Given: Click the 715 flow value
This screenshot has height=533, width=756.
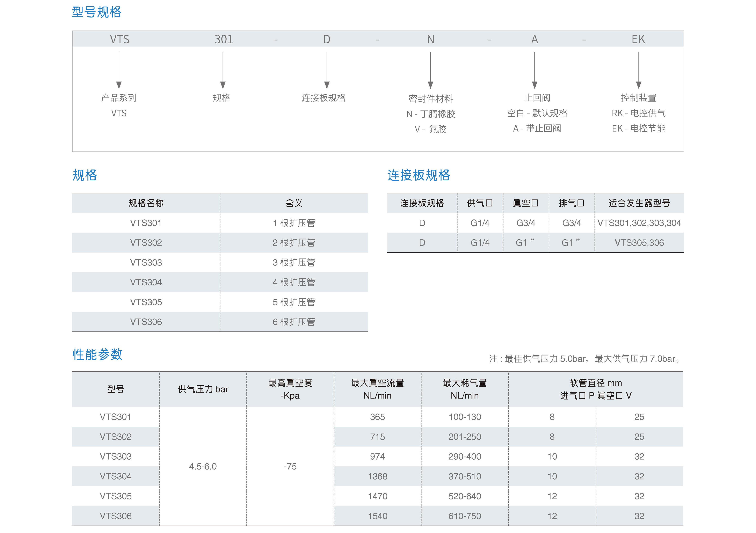Looking at the screenshot, I should click(377, 437).
